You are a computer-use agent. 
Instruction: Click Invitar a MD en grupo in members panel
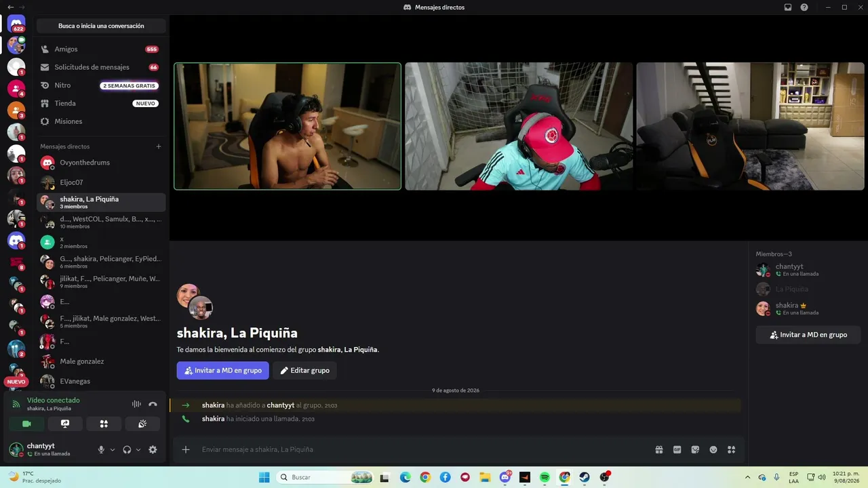tap(808, 335)
